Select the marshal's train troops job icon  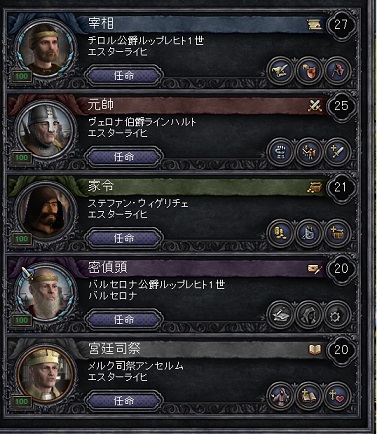point(309,152)
